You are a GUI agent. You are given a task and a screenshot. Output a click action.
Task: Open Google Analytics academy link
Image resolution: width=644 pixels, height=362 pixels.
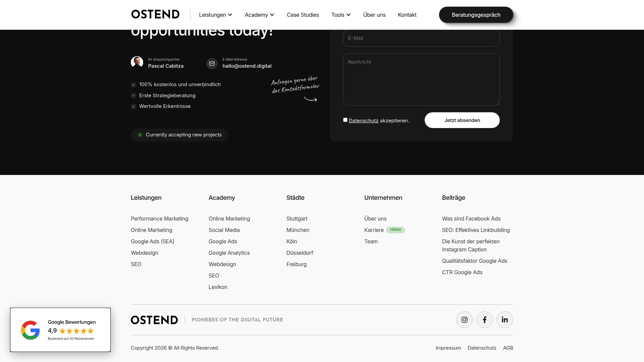(x=229, y=253)
